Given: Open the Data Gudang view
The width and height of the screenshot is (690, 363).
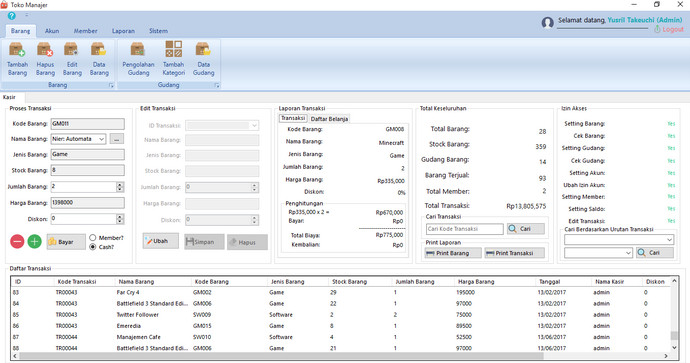Looking at the screenshot, I should 203,59.
